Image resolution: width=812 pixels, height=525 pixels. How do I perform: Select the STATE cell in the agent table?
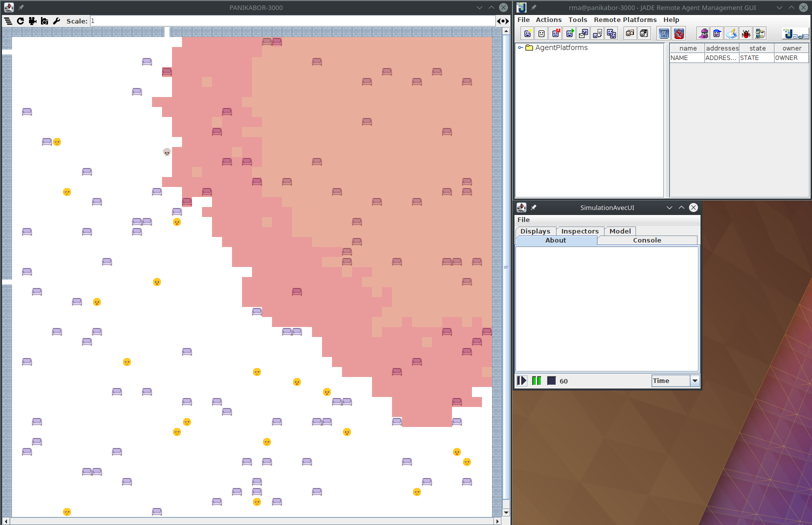pyautogui.click(x=757, y=58)
